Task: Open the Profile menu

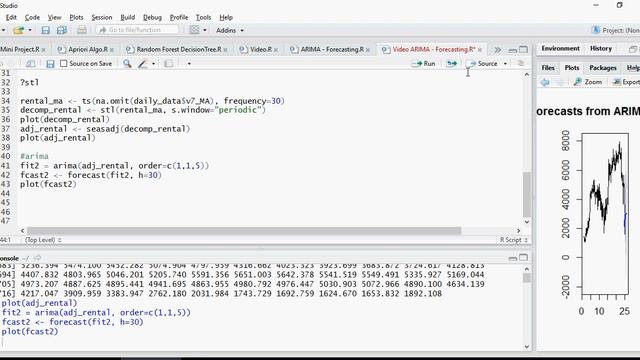Action: (179, 17)
